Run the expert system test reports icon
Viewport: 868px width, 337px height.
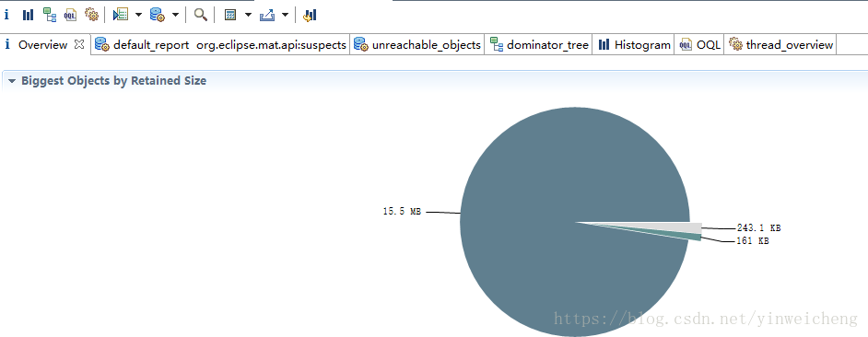tap(121, 15)
